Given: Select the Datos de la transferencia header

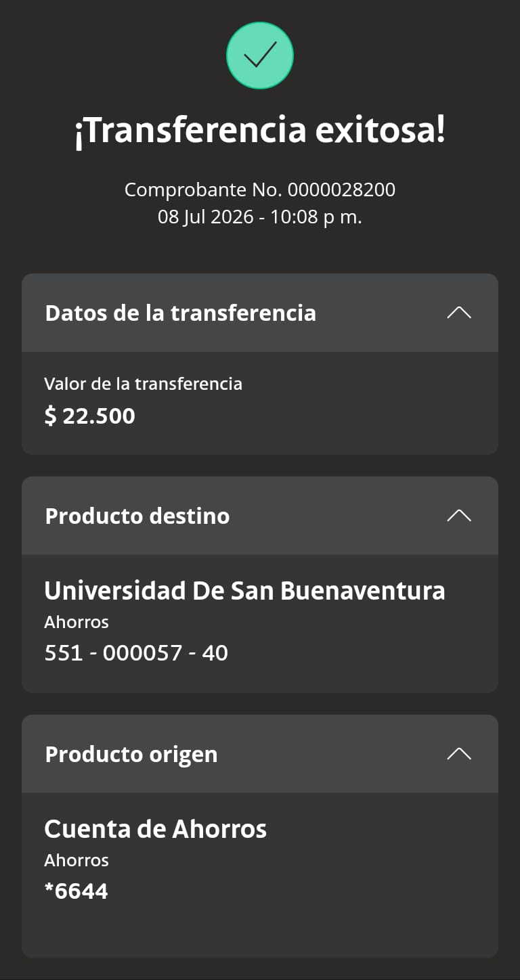Looking at the screenshot, I should (x=260, y=313).
